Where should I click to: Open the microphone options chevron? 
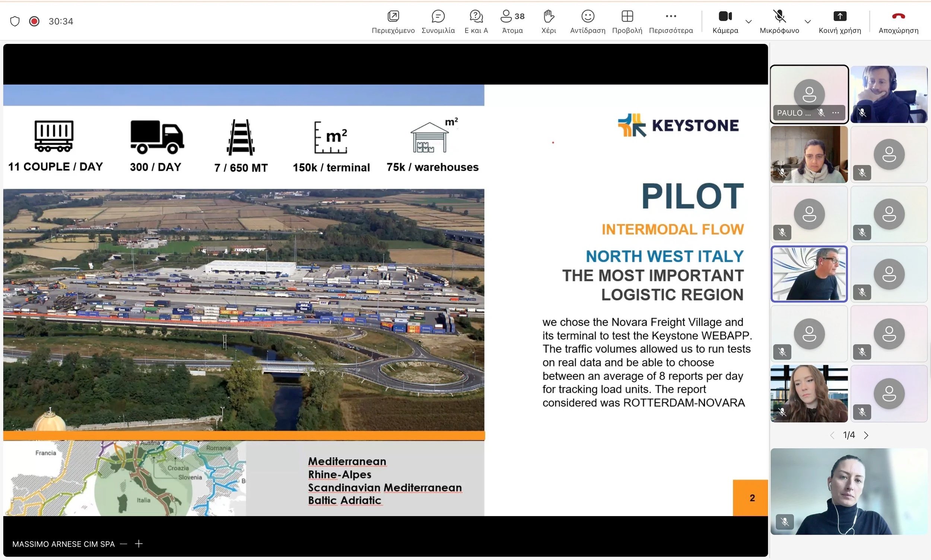[808, 22]
